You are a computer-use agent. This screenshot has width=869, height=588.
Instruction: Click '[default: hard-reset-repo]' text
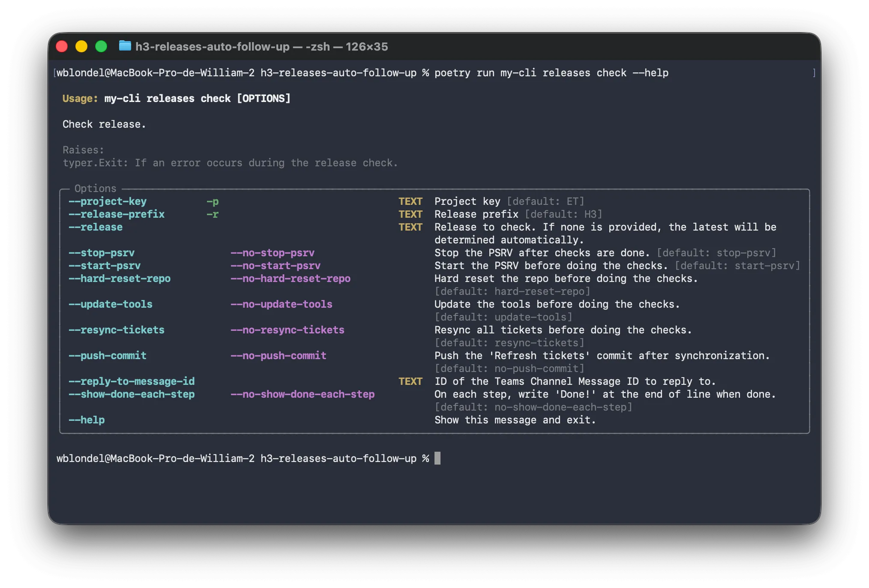pos(512,291)
